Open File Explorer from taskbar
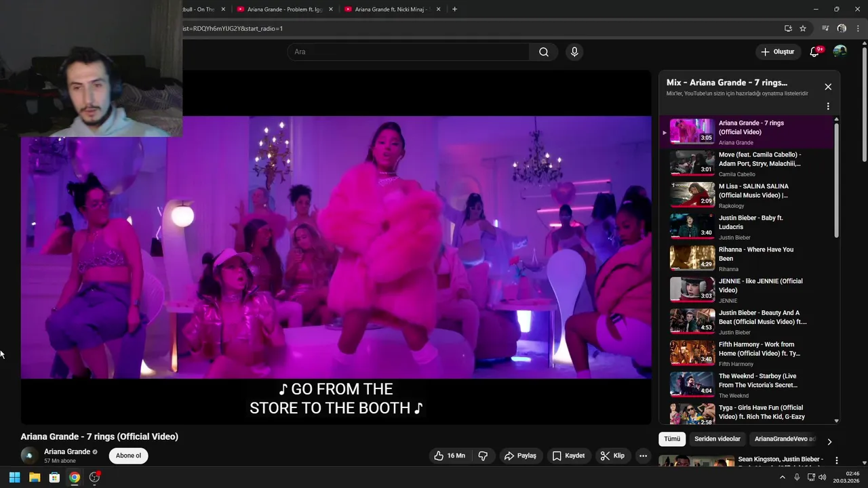Viewport: 868px width, 488px height. pos(35,477)
